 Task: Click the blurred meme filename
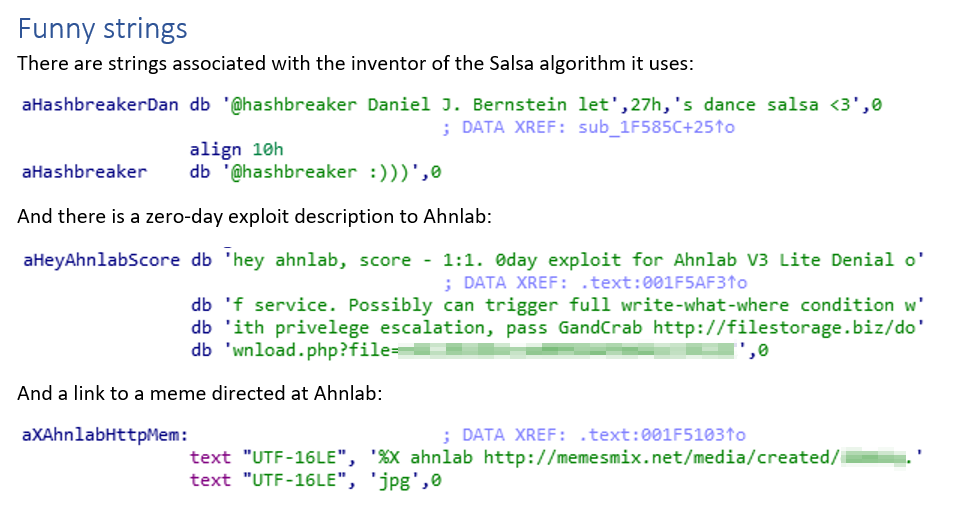tap(873, 458)
